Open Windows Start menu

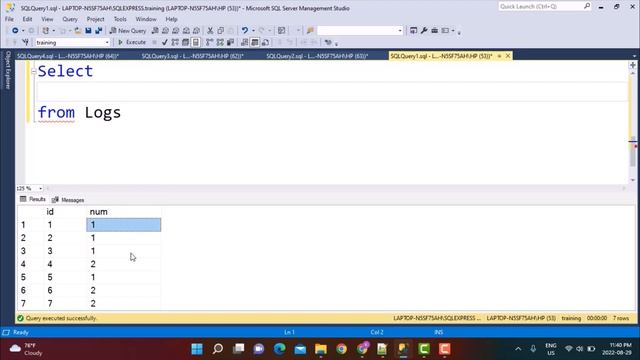(197, 349)
